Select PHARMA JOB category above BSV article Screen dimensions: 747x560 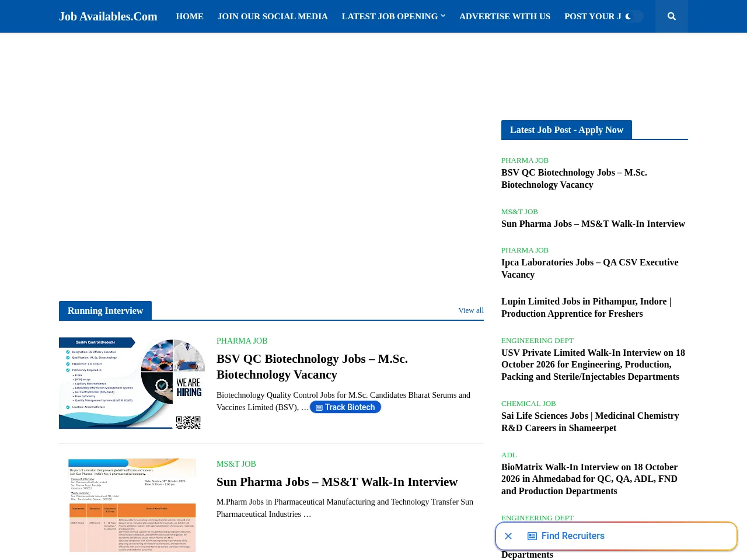242,341
